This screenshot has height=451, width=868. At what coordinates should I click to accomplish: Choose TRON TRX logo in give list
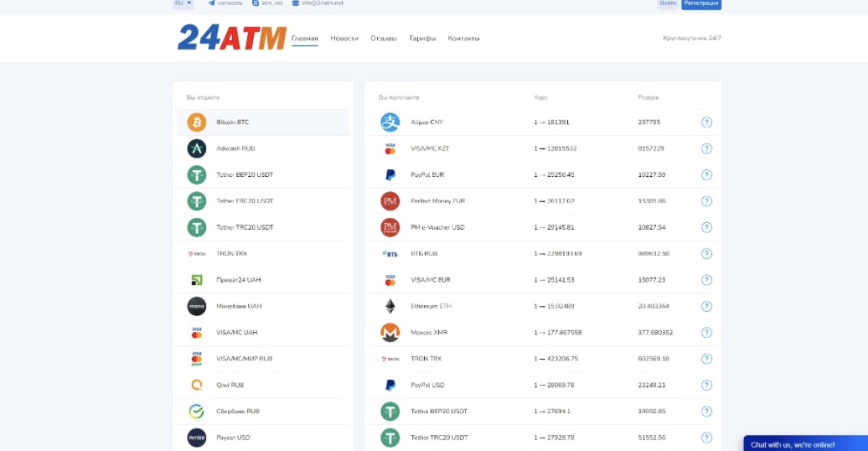click(x=197, y=254)
